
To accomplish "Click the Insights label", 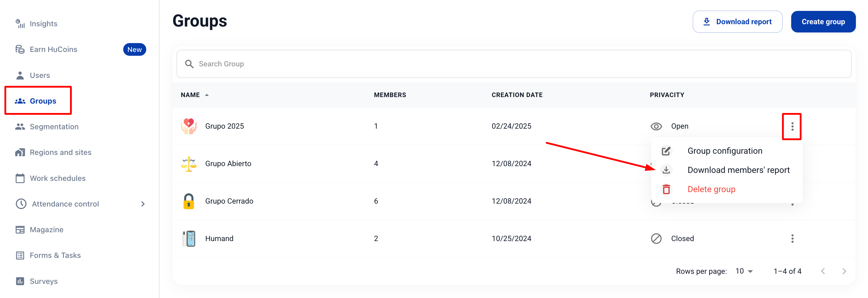I will coord(43,24).
